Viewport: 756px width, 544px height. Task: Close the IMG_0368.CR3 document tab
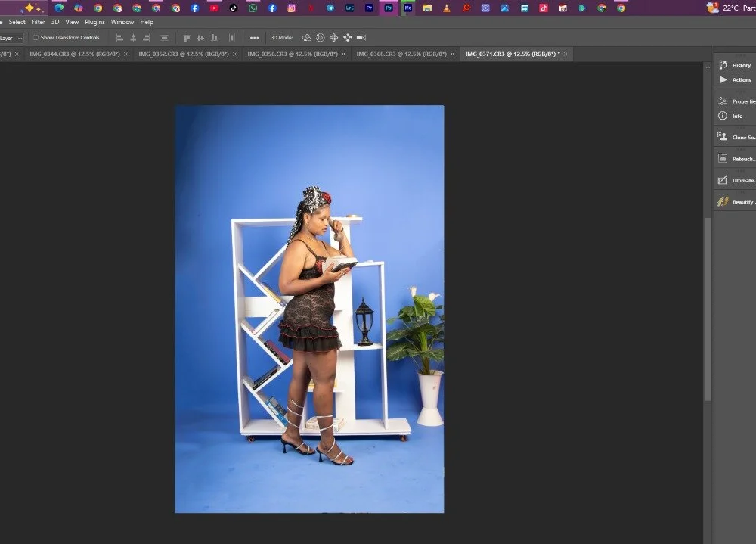pyautogui.click(x=453, y=54)
